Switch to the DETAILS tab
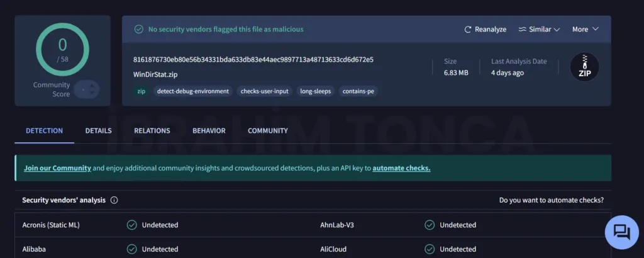This screenshot has height=258, width=644. 99,131
